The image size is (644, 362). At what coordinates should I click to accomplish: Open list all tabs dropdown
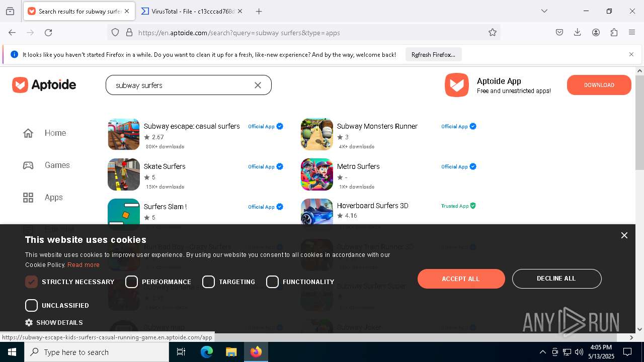pos(544,11)
